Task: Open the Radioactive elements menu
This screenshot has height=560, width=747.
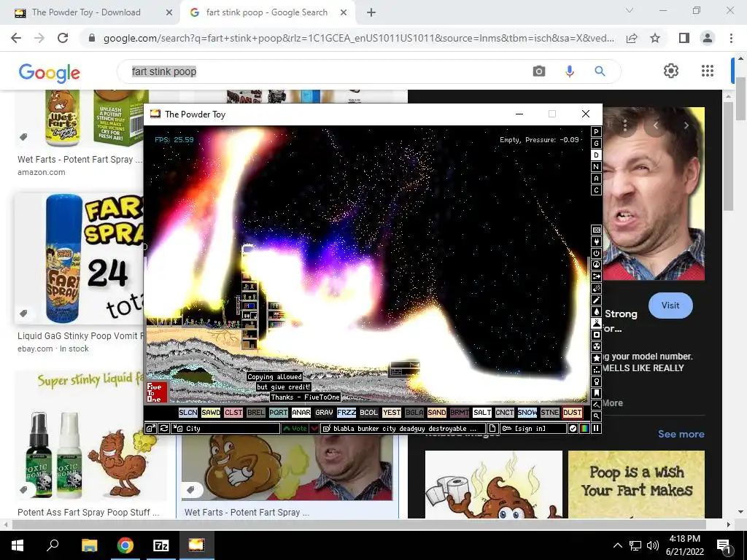Action: (x=596, y=346)
